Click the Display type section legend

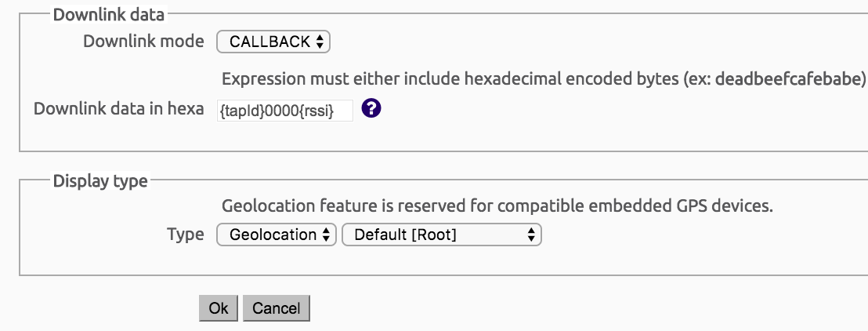click(100, 181)
